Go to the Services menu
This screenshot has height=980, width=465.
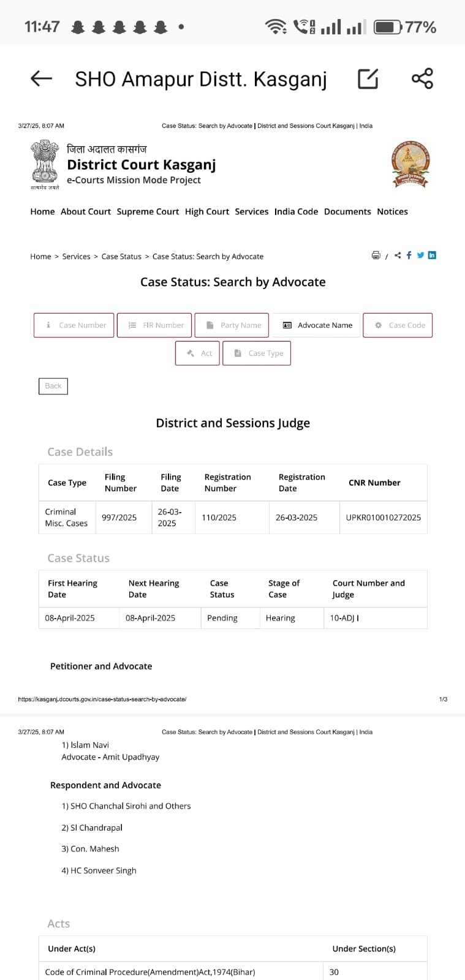pos(251,212)
